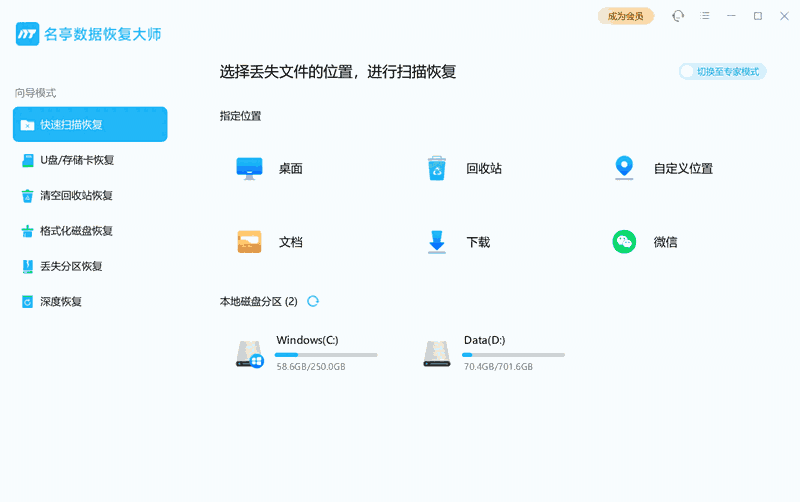Minimize the application window
800x502 pixels.
[x=731, y=16]
